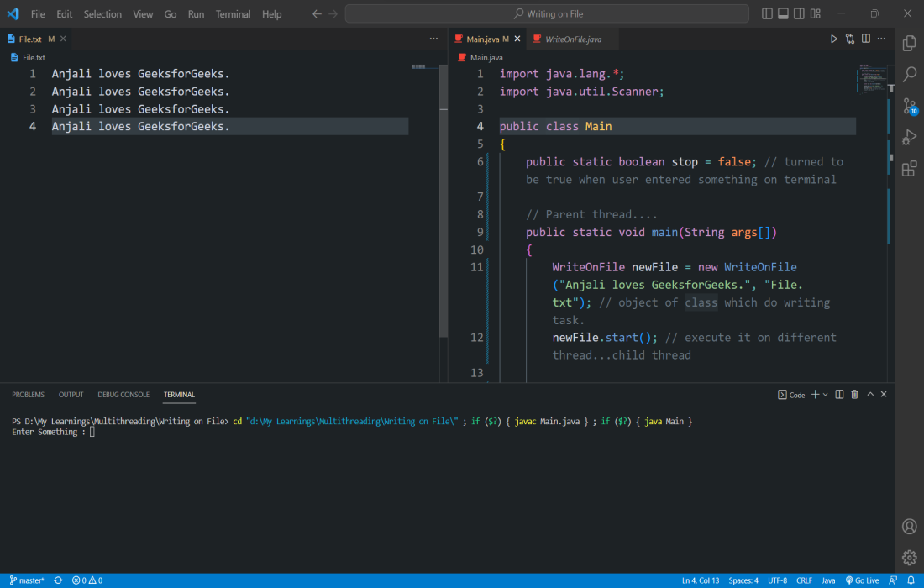Open the Extensions view
The image size is (924, 588).
[x=909, y=169]
